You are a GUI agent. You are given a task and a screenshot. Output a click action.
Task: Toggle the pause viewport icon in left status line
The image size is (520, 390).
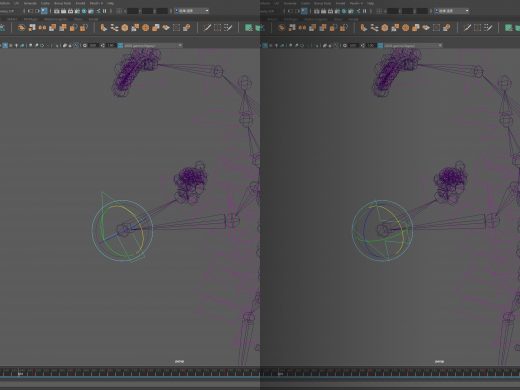pyautogui.click(x=105, y=11)
